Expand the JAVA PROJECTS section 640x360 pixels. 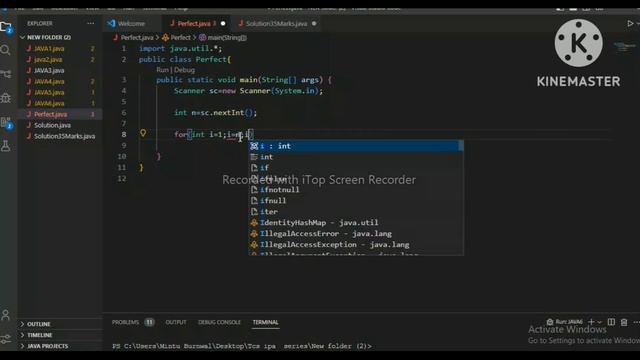pos(48,346)
